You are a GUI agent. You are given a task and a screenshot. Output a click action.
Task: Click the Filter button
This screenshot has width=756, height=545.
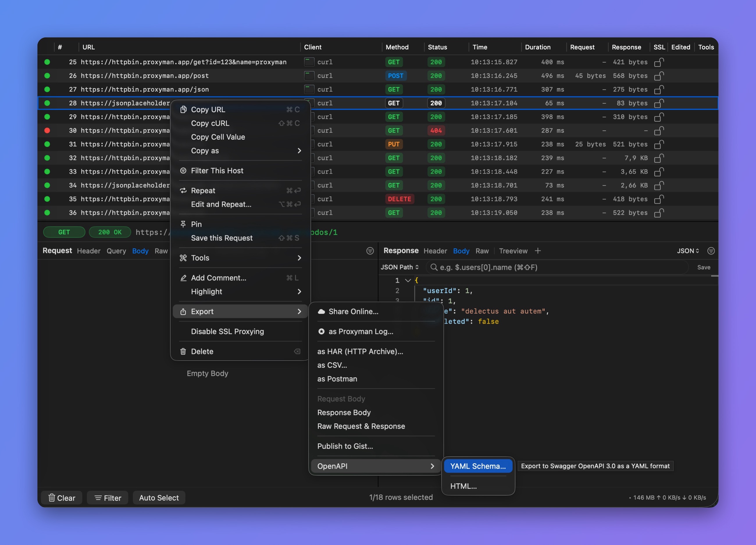tap(107, 498)
